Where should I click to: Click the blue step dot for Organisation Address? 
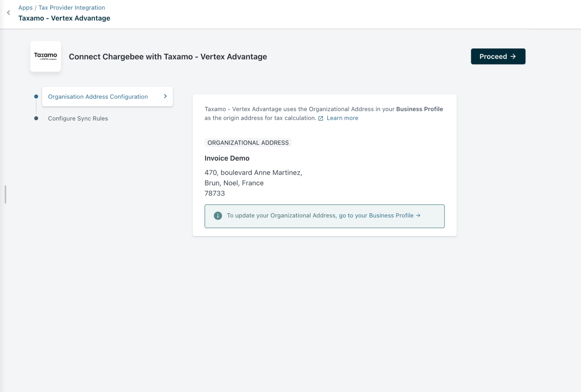coord(36,96)
